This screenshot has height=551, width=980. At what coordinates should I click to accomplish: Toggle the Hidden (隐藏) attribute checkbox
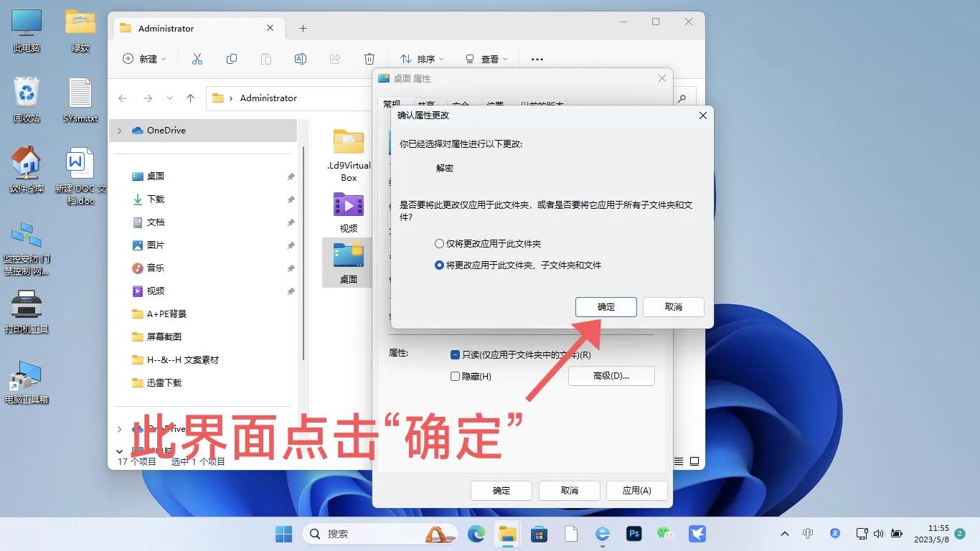tap(455, 377)
